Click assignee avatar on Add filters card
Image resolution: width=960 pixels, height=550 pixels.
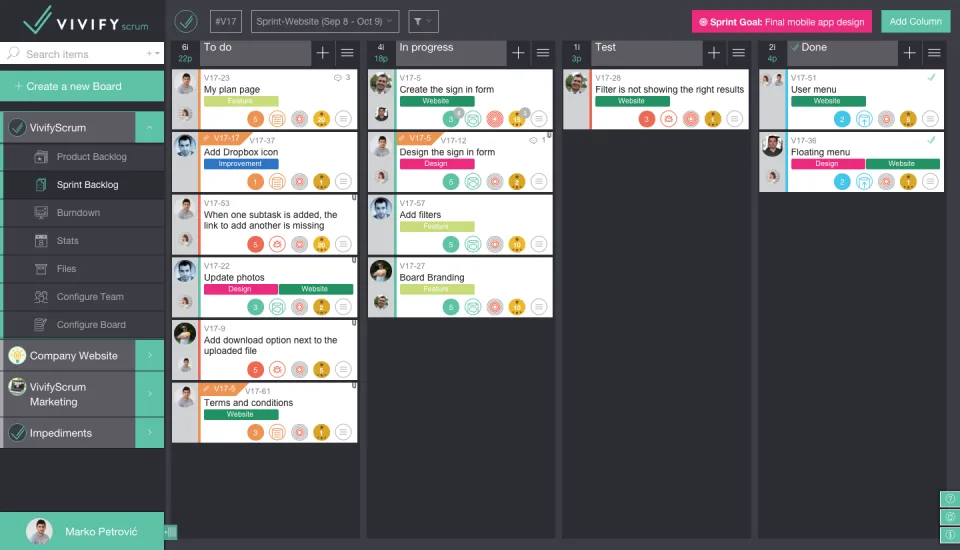coord(381,208)
